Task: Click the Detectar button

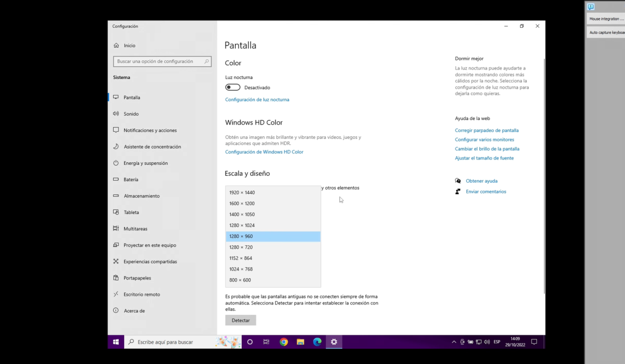Action: point(240,320)
